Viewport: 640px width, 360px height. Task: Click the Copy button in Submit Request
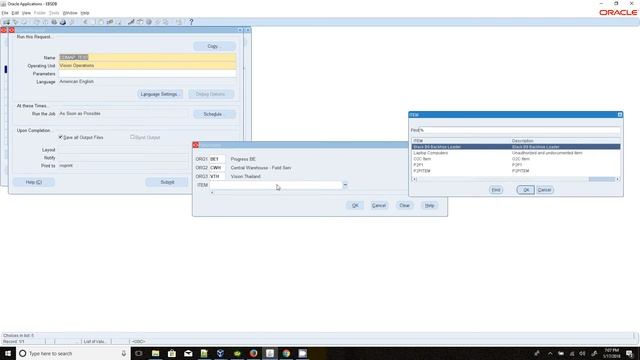pos(214,46)
